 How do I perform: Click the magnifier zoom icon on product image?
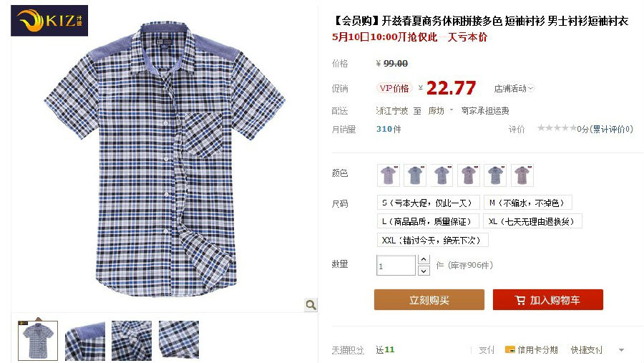pos(311,304)
